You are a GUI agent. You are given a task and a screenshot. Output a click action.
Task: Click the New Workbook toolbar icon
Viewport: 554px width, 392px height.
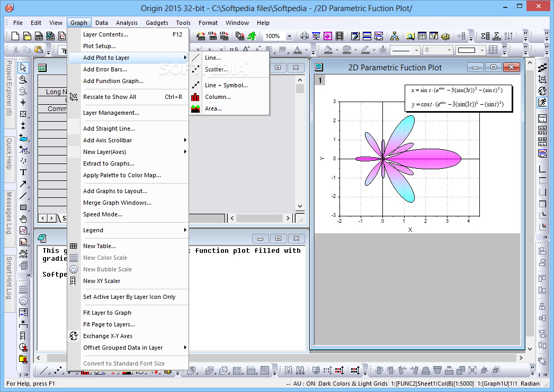[x=39, y=35]
